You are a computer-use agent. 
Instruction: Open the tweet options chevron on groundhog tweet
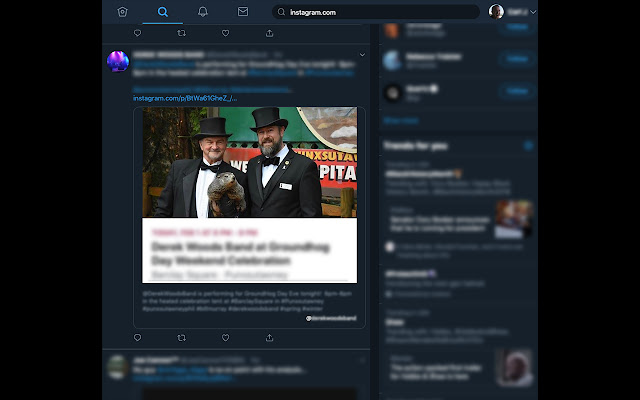(x=362, y=55)
